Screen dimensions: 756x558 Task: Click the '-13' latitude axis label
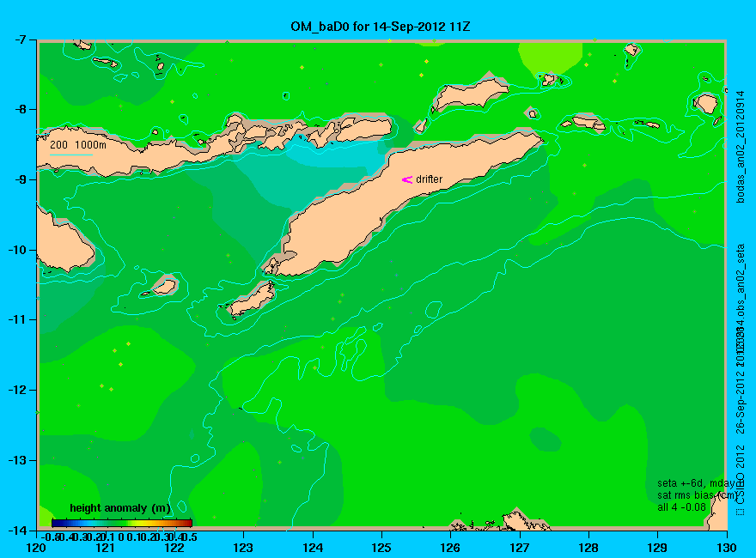coord(19,460)
